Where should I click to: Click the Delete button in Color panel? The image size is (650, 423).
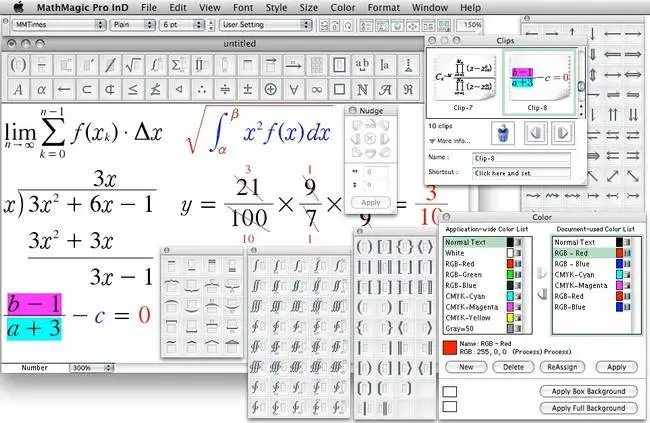tap(513, 367)
